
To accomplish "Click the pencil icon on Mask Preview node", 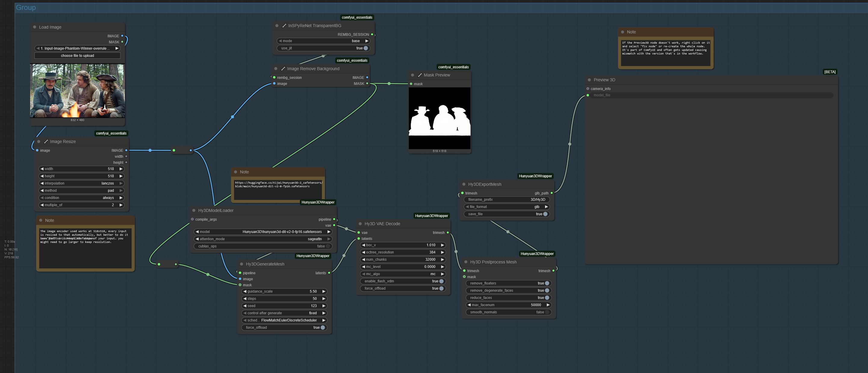I will 420,75.
